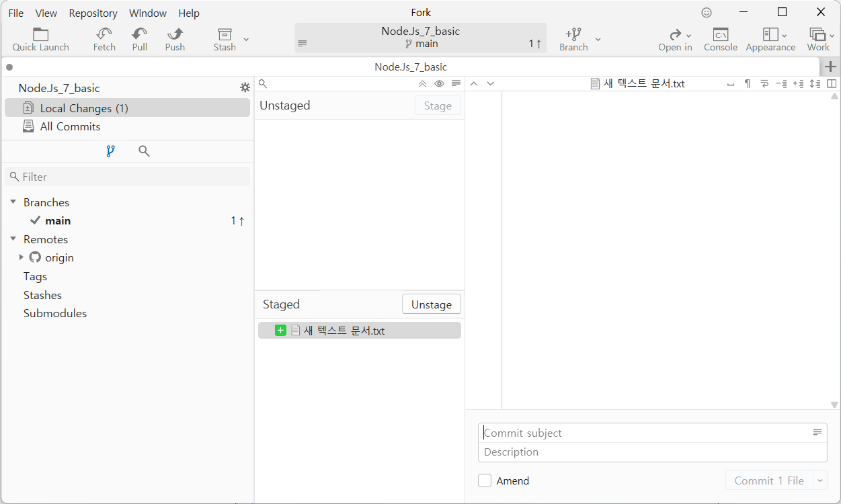
Task: Open the Help menu
Action: pyautogui.click(x=190, y=13)
